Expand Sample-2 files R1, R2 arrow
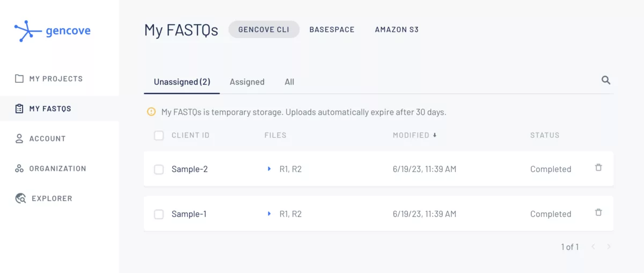Image resolution: width=644 pixels, height=273 pixels. point(269,169)
